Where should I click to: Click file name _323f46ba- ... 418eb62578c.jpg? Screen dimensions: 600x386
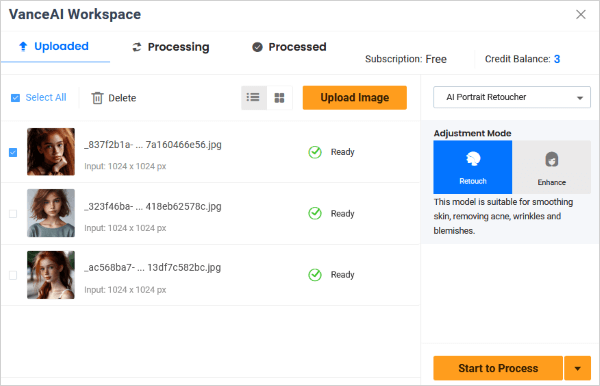[153, 206]
